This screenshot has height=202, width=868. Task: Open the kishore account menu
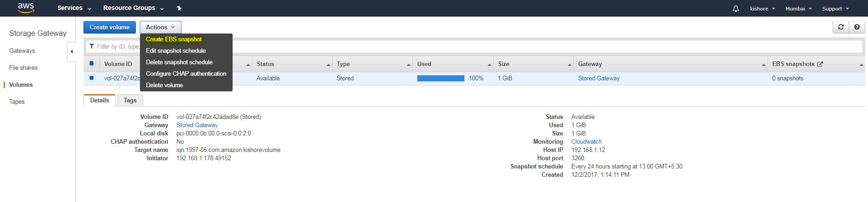pos(762,9)
